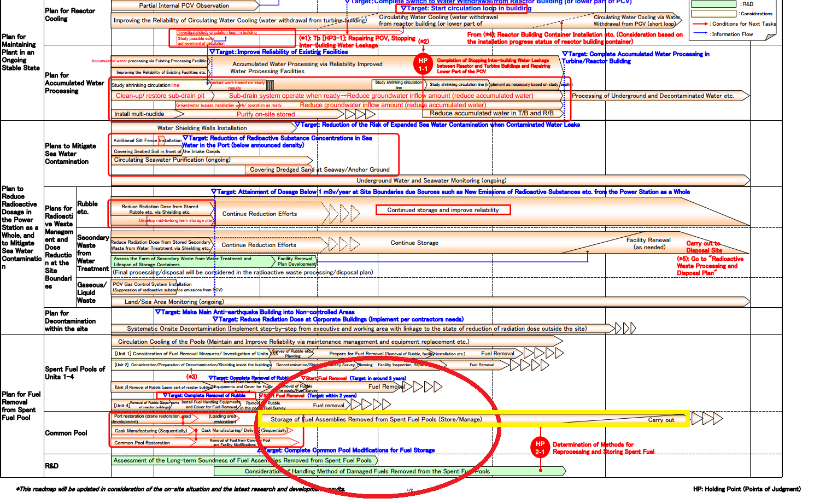
Task: Select 'Facility Renewal (as needed)' text
Action: 648,244
